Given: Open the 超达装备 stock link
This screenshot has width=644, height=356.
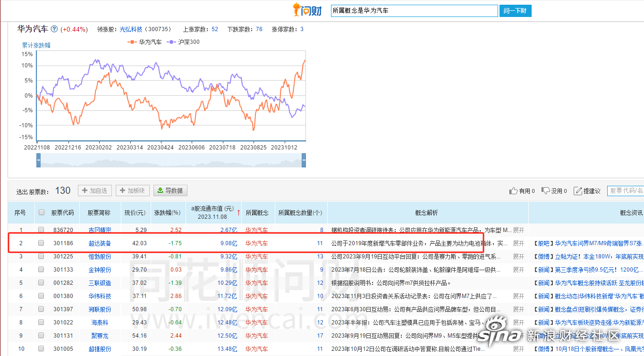Looking at the screenshot, I should click(x=100, y=243).
